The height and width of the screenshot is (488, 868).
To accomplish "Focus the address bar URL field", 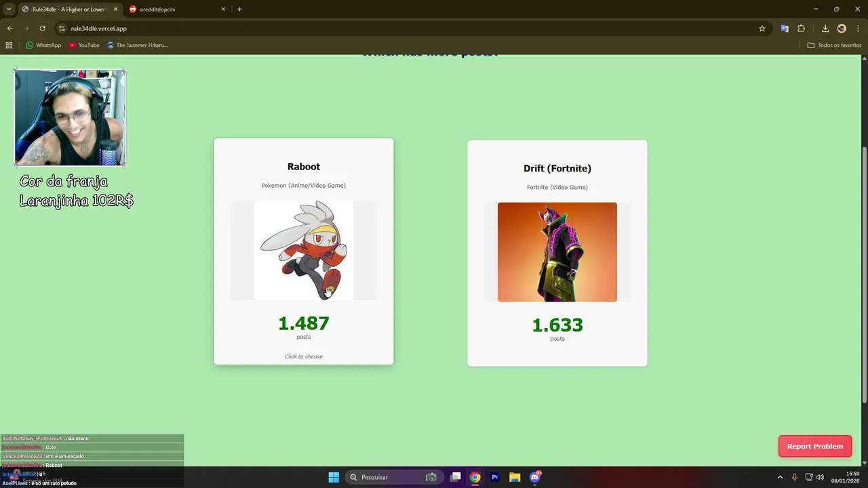I will [x=407, y=28].
